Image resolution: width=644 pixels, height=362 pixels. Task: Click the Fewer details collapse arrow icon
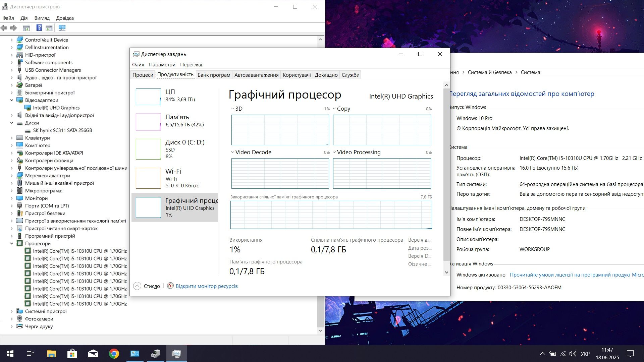[137, 286]
